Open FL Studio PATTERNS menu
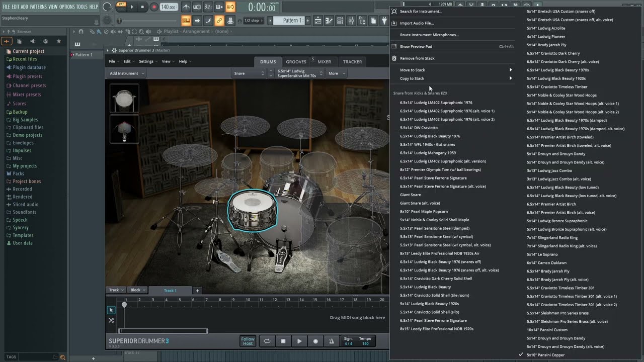 [38, 7]
